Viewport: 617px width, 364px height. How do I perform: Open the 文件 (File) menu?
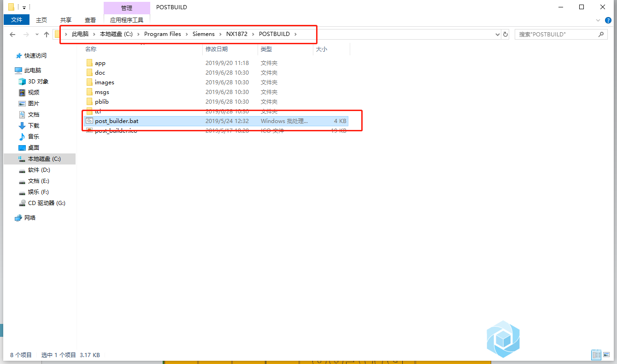coord(17,20)
